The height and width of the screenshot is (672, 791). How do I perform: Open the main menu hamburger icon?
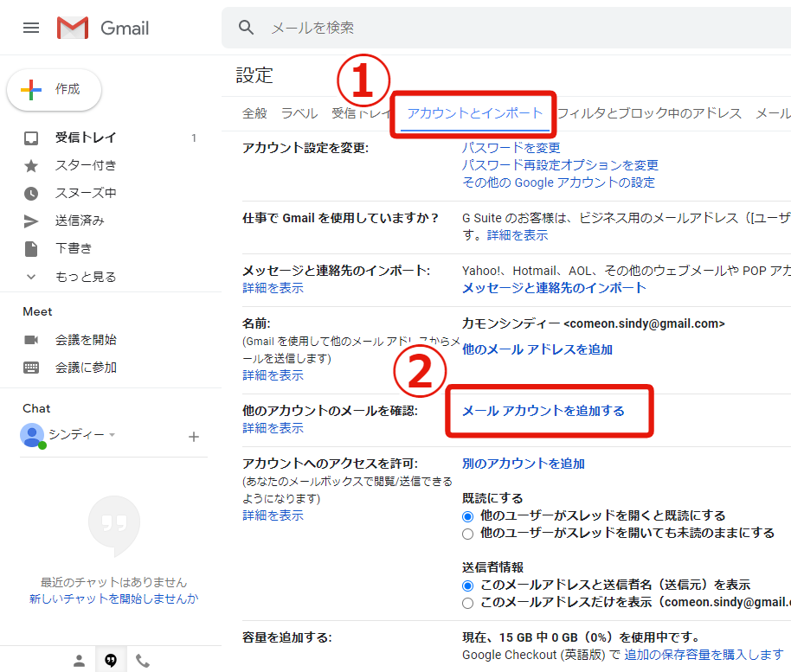tap(31, 28)
